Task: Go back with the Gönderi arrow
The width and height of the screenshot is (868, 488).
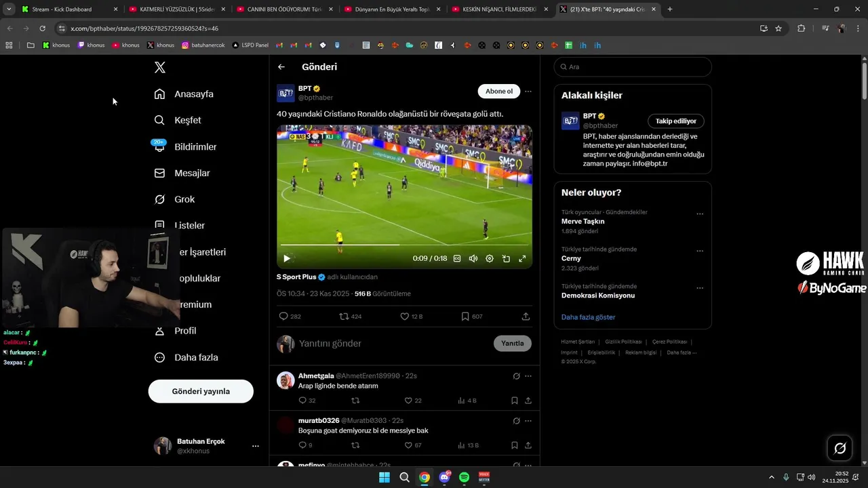Action: point(281,67)
